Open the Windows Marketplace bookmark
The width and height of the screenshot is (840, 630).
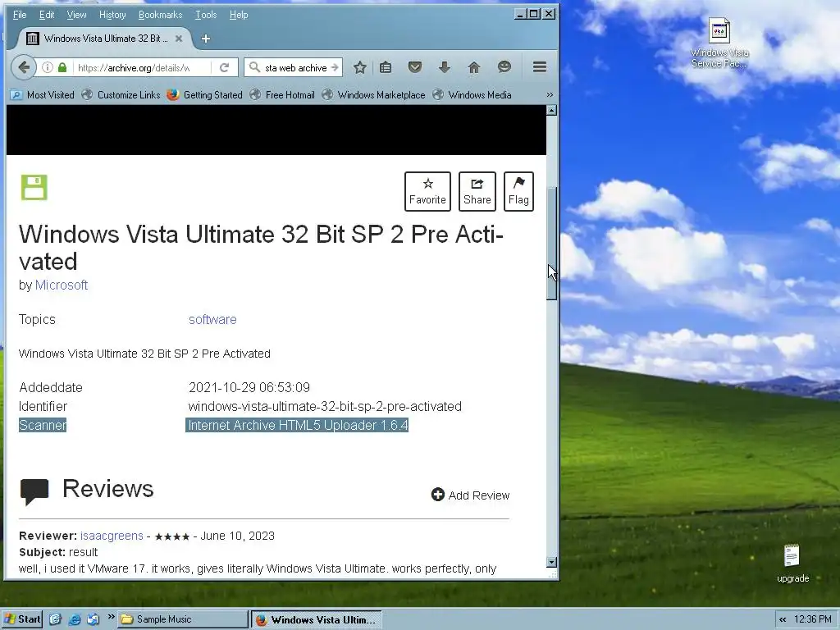tap(373, 95)
